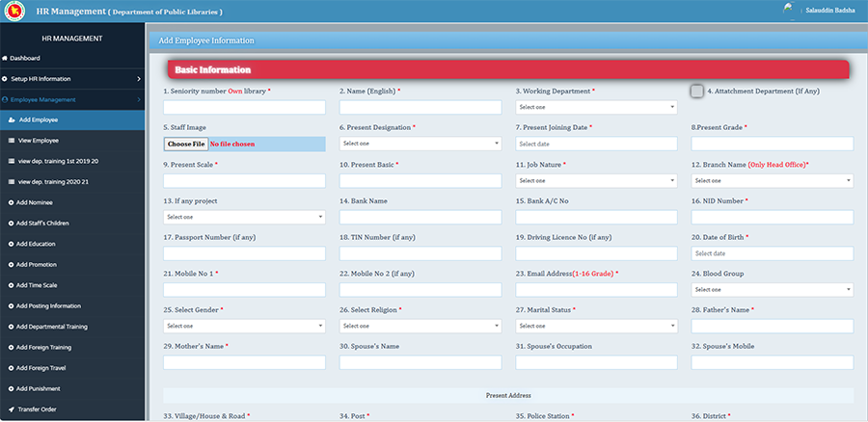Click the view dep. training 1st 2019 20 icon
This screenshot has height=422, width=868.
tap(12, 161)
